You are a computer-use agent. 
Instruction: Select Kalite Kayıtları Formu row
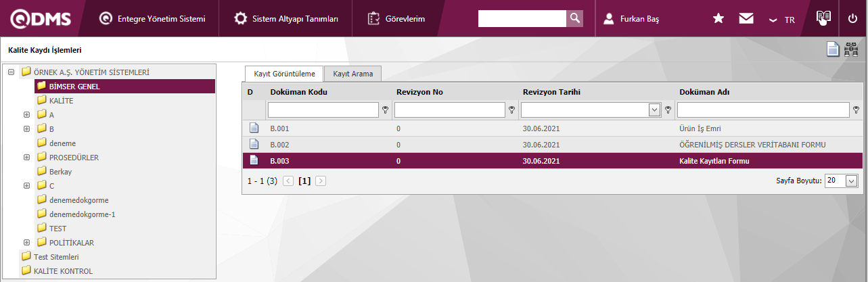(552, 160)
